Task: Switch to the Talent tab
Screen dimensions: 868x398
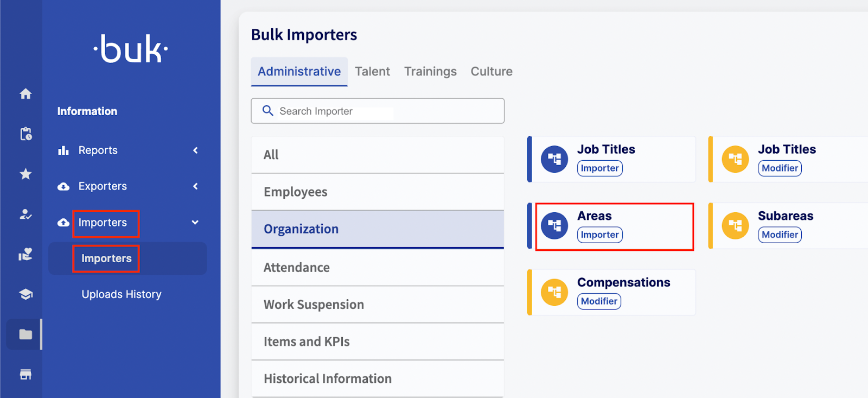Action: click(x=372, y=72)
